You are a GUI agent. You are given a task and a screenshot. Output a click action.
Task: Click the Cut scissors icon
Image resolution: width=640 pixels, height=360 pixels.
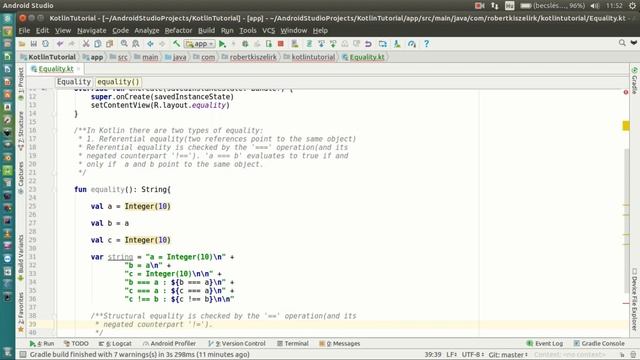tap(86, 44)
